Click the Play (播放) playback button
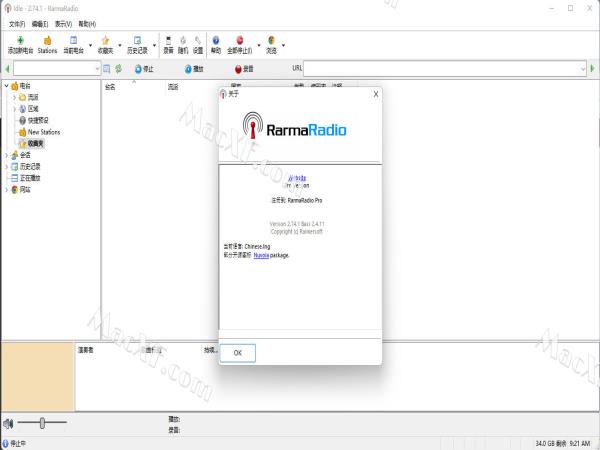The image size is (600, 450). coord(194,69)
